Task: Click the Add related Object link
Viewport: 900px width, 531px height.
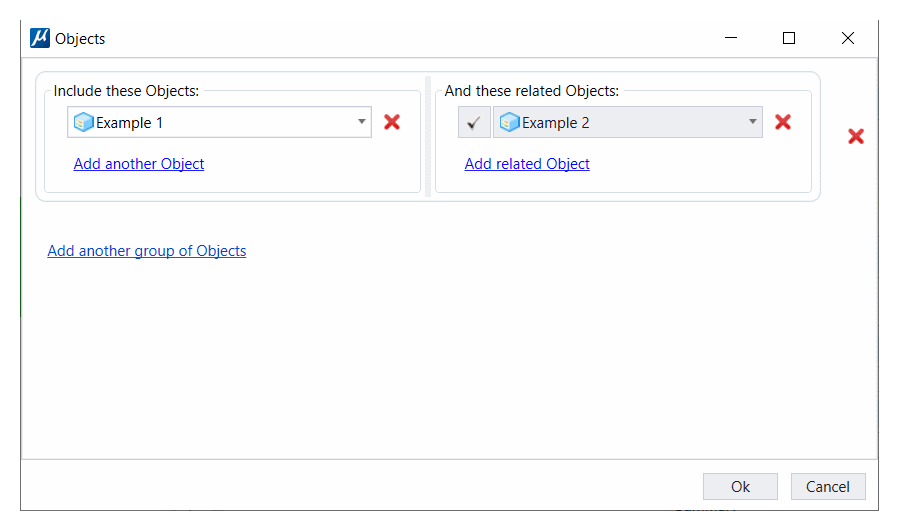Action: [527, 164]
